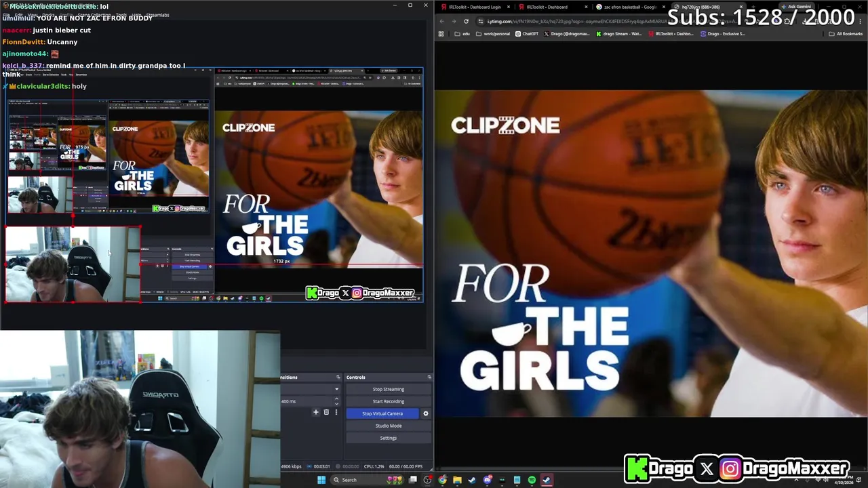
Task: Open OBS Settings button
Action: tap(389, 438)
